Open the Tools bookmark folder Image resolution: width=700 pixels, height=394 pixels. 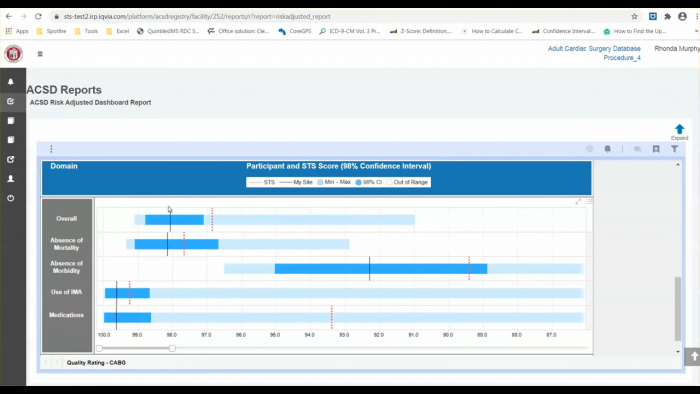86,31
